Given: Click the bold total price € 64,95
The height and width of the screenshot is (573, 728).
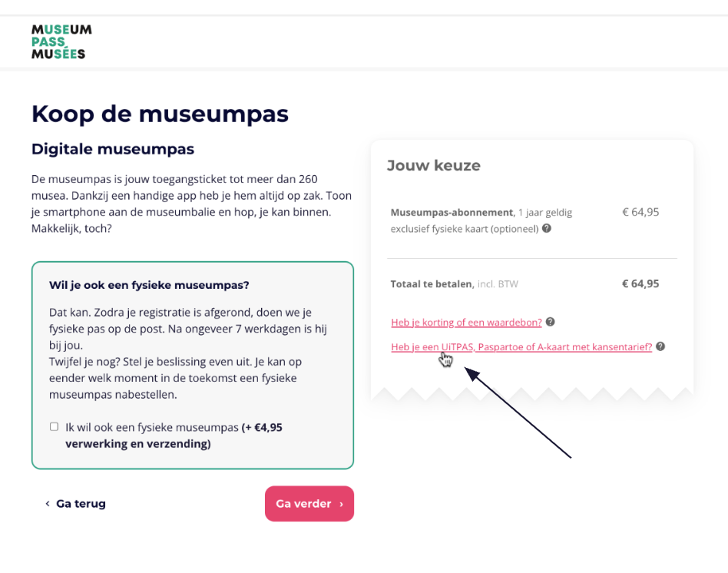Looking at the screenshot, I should coord(640,283).
